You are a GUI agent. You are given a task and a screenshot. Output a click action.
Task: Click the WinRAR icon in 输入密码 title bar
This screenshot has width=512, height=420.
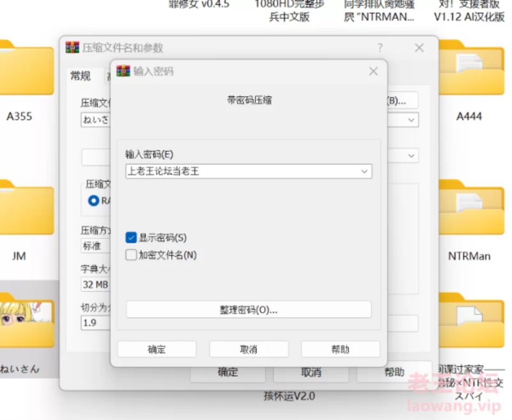[123, 71]
